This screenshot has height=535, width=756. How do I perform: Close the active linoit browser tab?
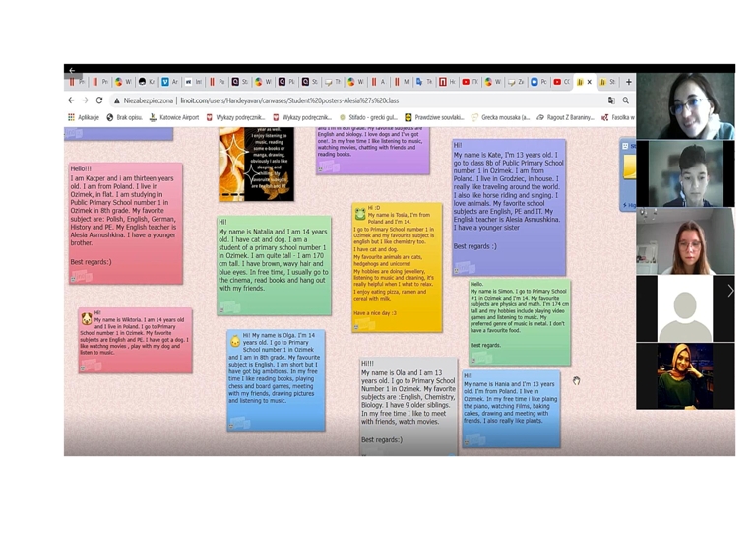click(590, 82)
